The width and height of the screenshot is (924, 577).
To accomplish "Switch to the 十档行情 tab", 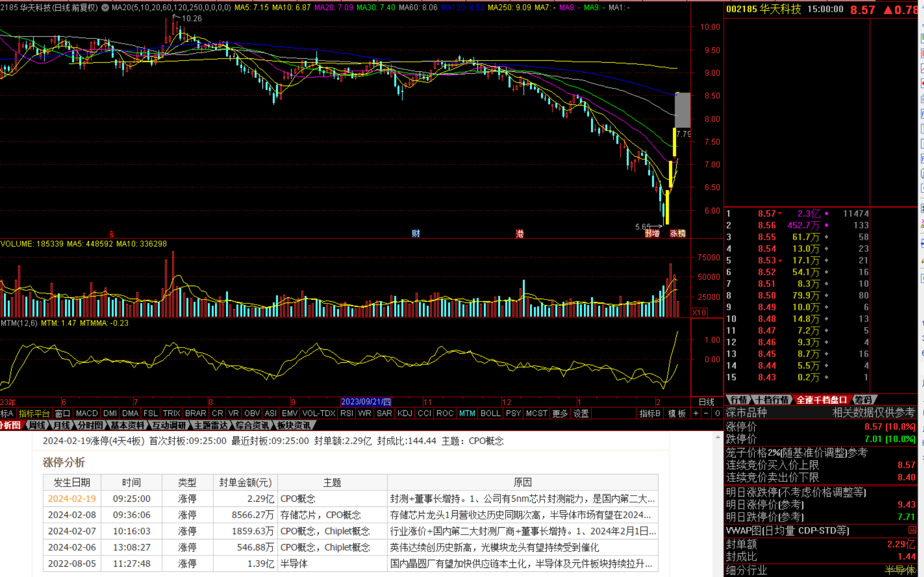I will 772,400.
